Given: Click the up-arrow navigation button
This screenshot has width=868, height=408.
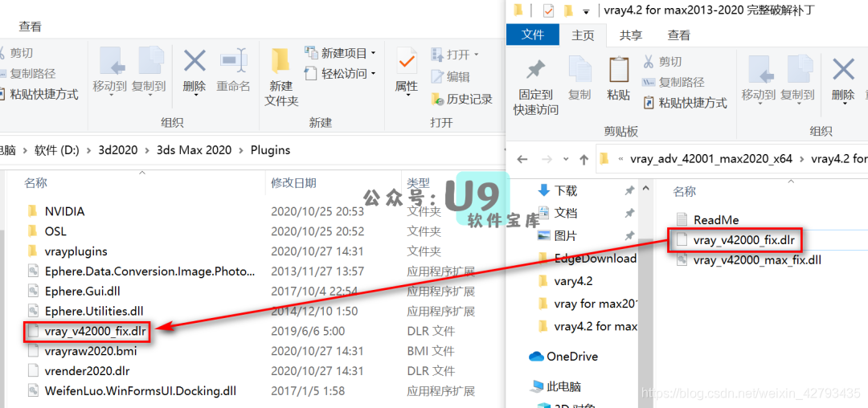Looking at the screenshot, I should click(x=583, y=159).
